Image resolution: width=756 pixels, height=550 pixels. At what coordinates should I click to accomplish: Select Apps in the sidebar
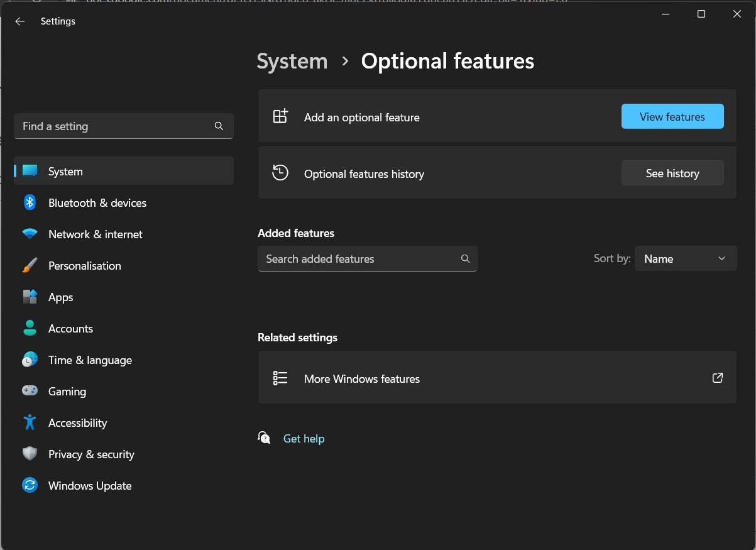tap(61, 297)
